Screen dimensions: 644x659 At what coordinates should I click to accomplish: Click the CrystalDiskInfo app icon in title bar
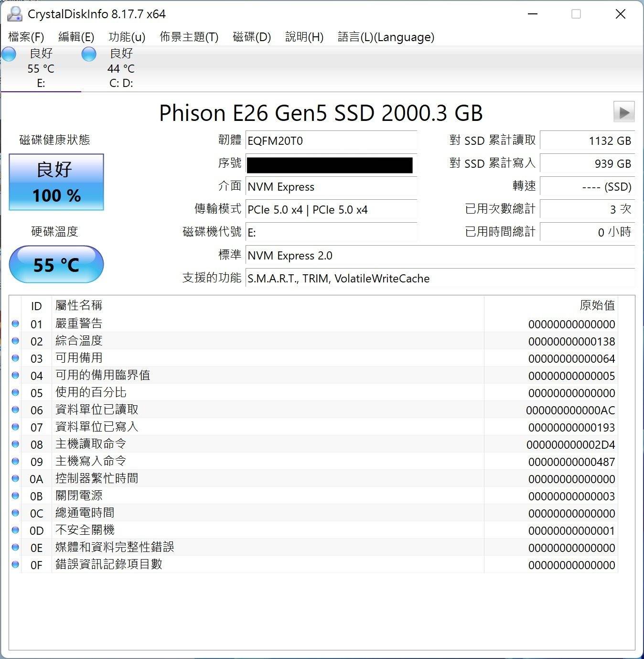coord(15,14)
